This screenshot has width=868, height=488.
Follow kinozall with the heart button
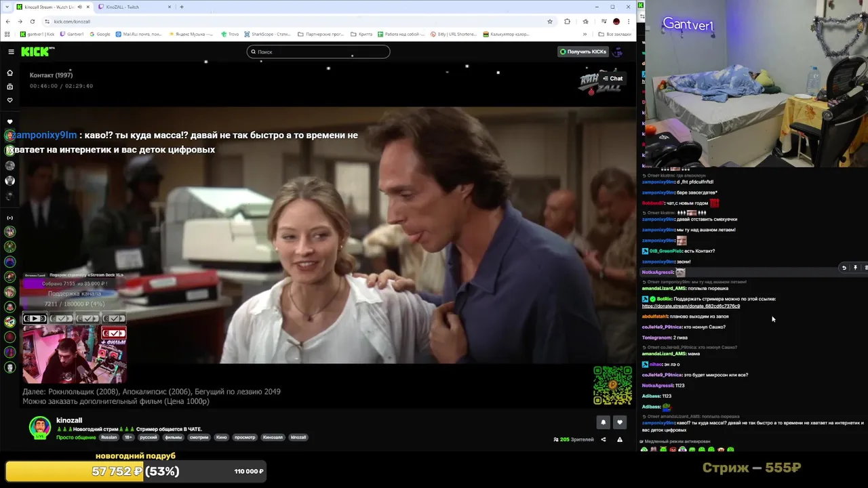click(619, 422)
